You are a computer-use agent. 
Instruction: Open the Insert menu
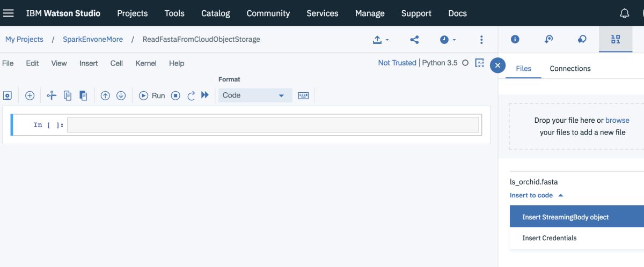(x=89, y=63)
